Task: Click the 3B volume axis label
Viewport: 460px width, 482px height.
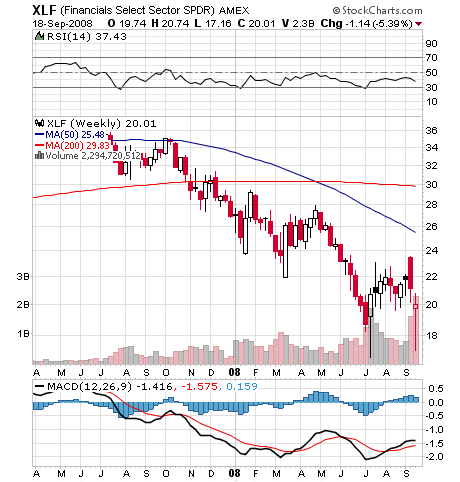Action: click(x=23, y=276)
